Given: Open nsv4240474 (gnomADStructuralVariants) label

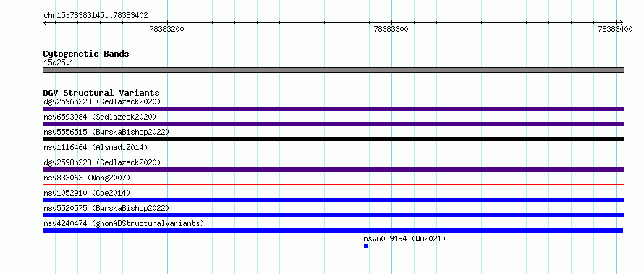Looking at the screenshot, I should (x=124, y=223).
